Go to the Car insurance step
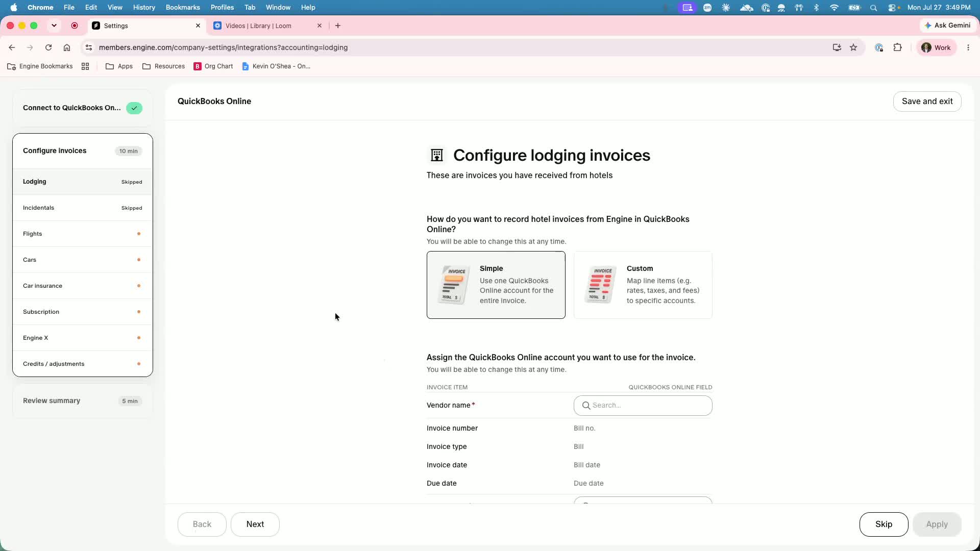 pyautogui.click(x=83, y=286)
